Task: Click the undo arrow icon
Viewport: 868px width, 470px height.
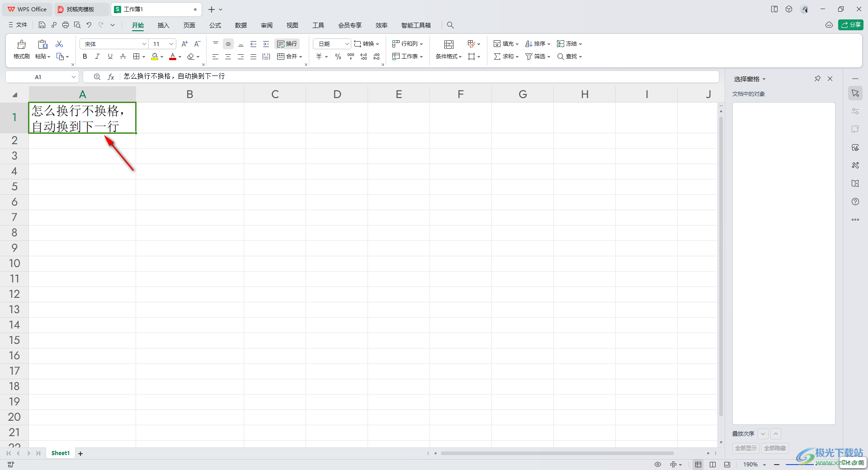Action: 89,25
